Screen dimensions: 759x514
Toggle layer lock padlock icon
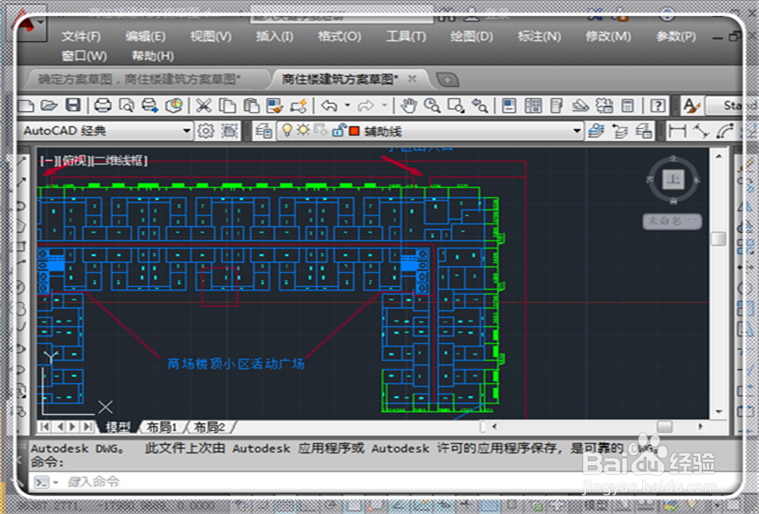(339, 130)
